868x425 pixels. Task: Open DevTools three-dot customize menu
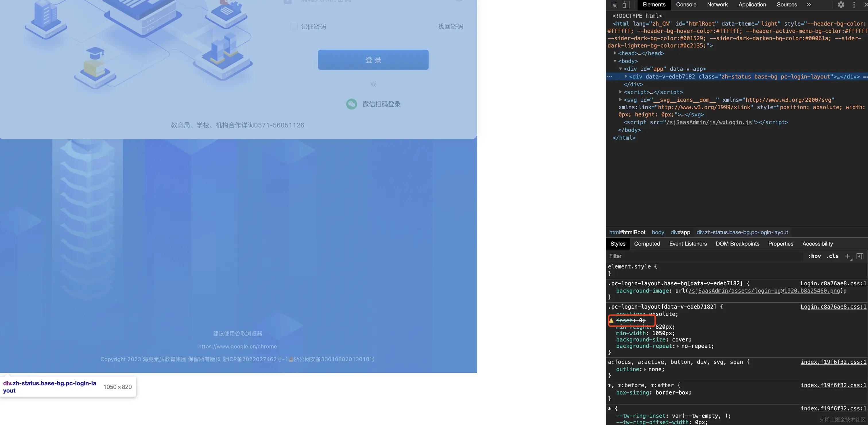point(854,5)
